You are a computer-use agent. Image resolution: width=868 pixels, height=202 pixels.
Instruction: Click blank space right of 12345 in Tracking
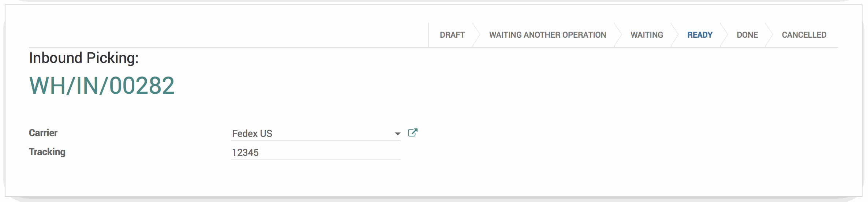pyautogui.click(x=329, y=153)
